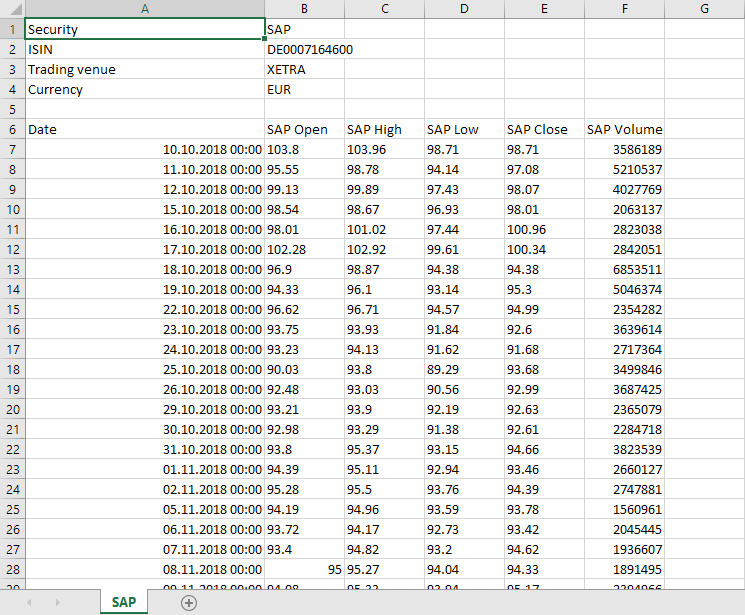
Task: Add a new sheet with plus button
Action: tap(189, 602)
